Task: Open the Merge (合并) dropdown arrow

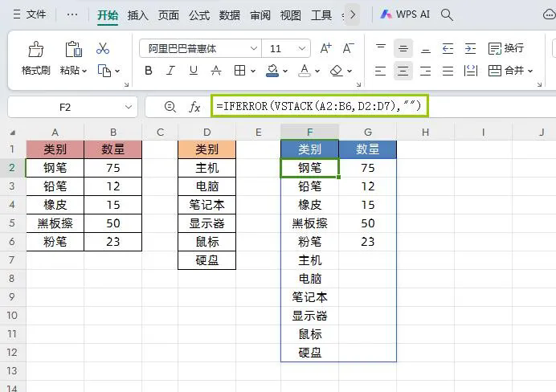Action: [530, 71]
